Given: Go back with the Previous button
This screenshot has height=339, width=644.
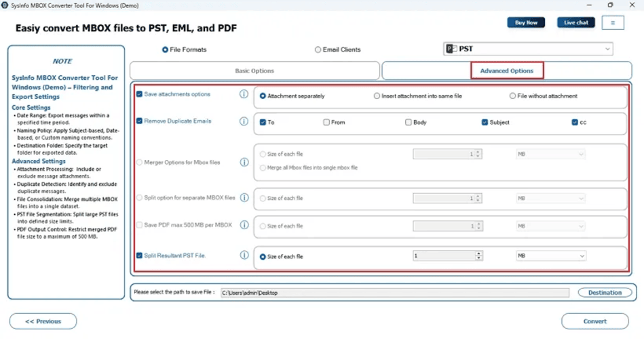Looking at the screenshot, I should click(43, 321).
